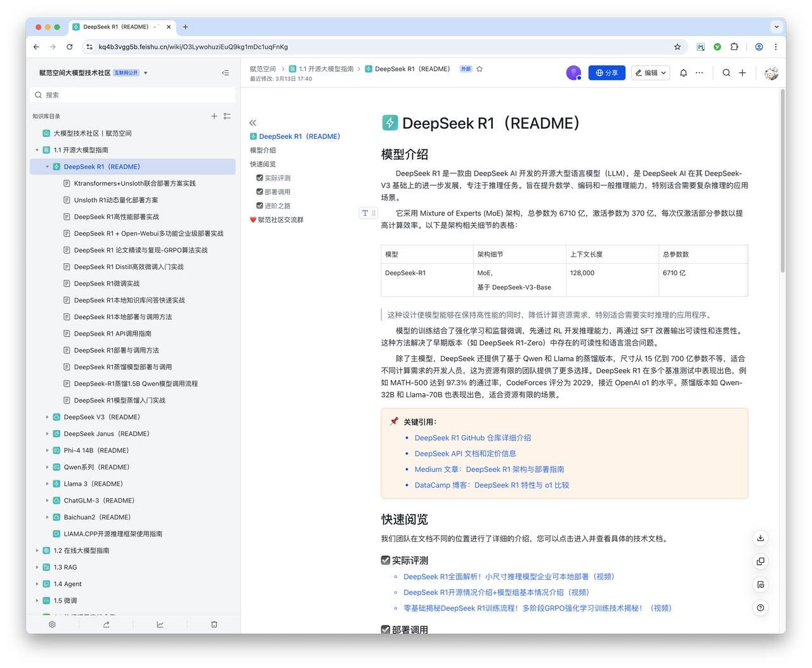Open DeepSeek R1全面解析 video link
Image resolution: width=812 pixels, height=668 pixels.
coord(509,577)
